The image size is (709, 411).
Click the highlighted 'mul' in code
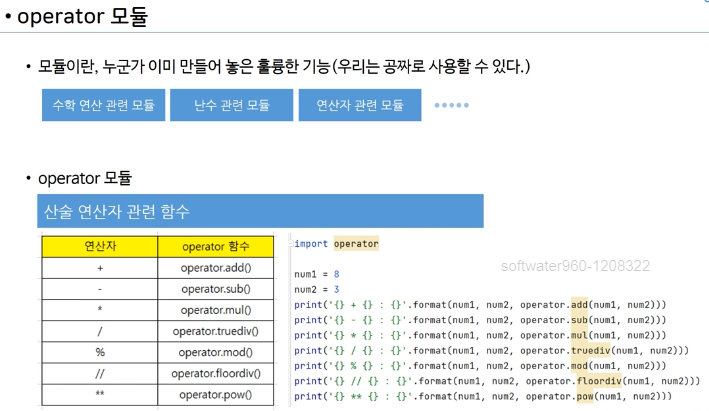[x=579, y=335]
